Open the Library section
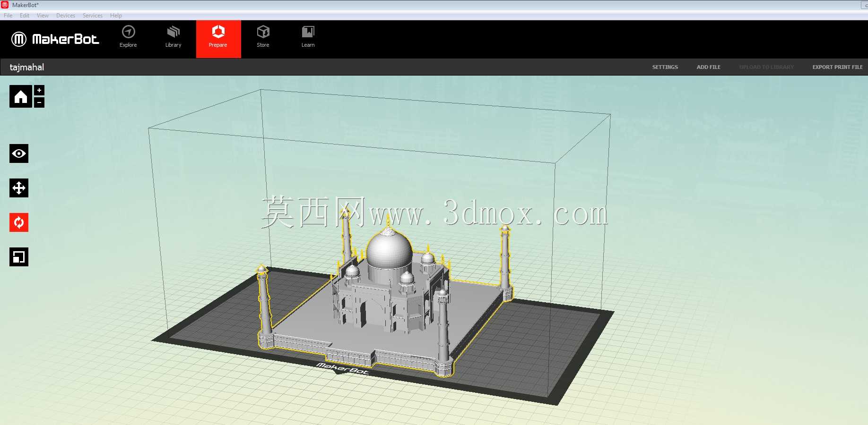 point(173,37)
